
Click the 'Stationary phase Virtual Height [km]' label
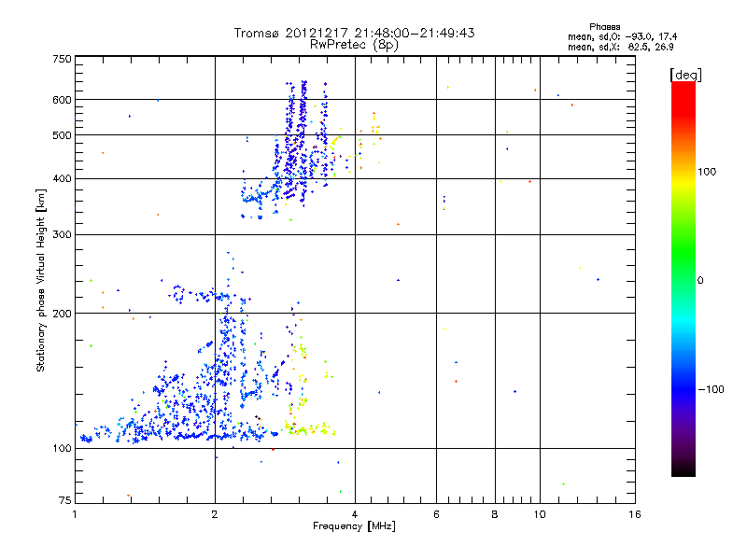click(x=40, y=280)
